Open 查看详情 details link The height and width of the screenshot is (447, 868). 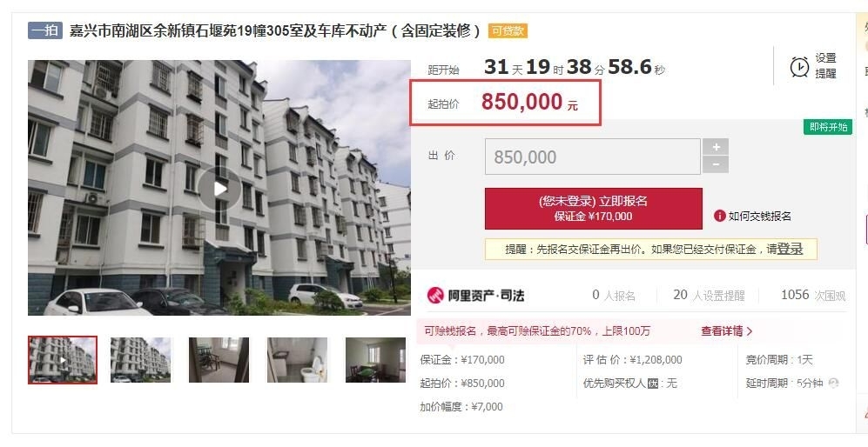[x=727, y=331]
